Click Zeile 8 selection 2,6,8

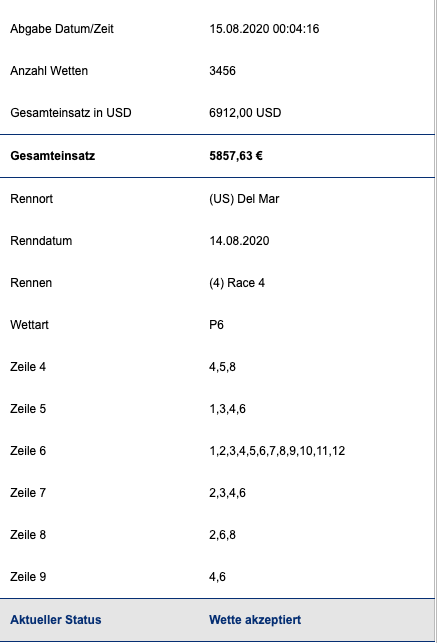click(222, 535)
